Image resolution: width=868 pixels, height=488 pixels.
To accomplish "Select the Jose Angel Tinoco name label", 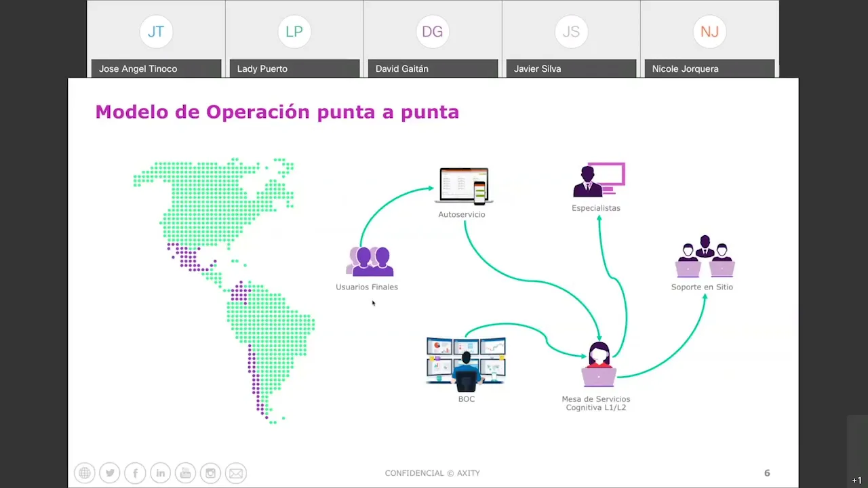I will click(x=156, y=68).
